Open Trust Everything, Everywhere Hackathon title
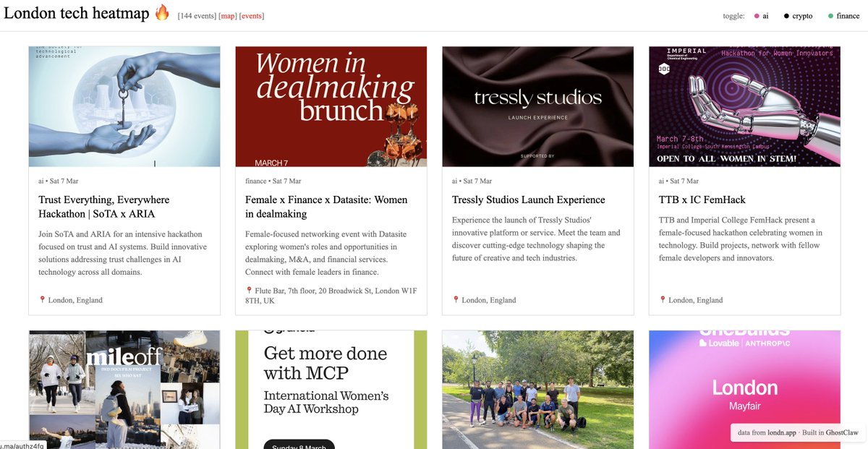This screenshot has height=449, width=868. click(x=104, y=207)
